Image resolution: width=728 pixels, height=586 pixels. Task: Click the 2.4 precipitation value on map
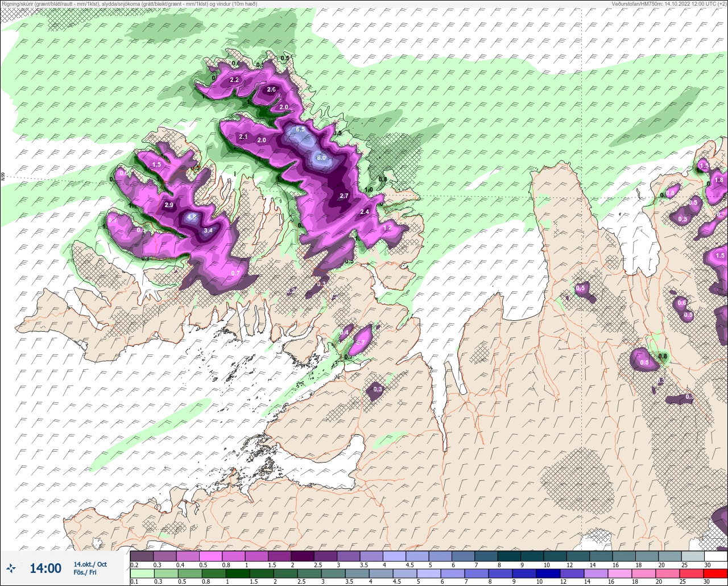click(x=365, y=212)
